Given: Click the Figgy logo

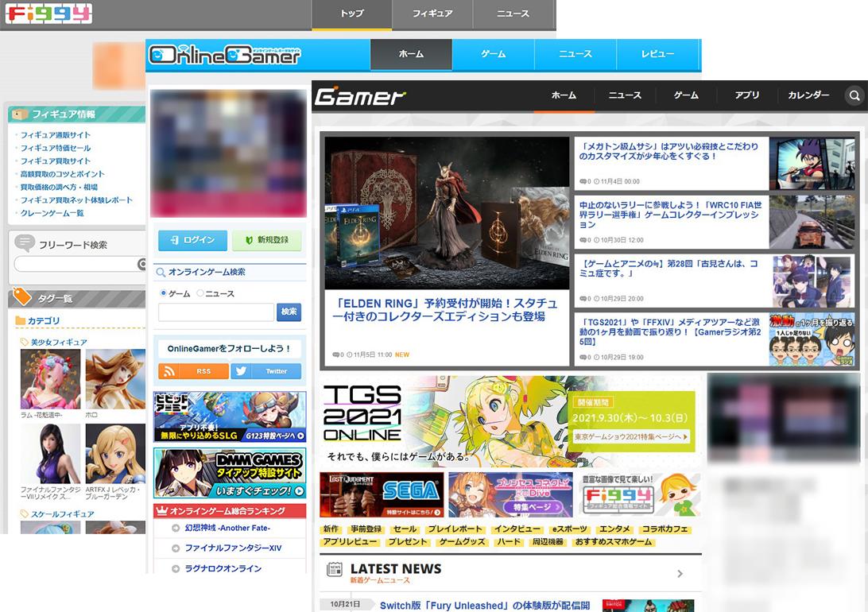Looking at the screenshot, I should pyautogui.click(x=48, y=14).
